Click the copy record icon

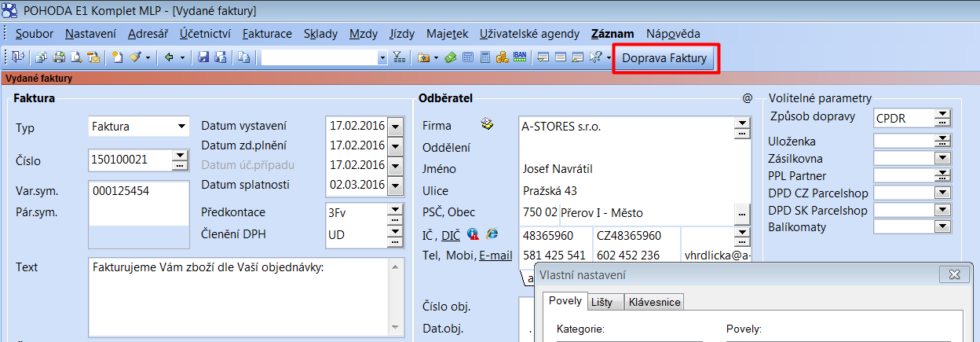pyautogui.click(x=243, y=57)
